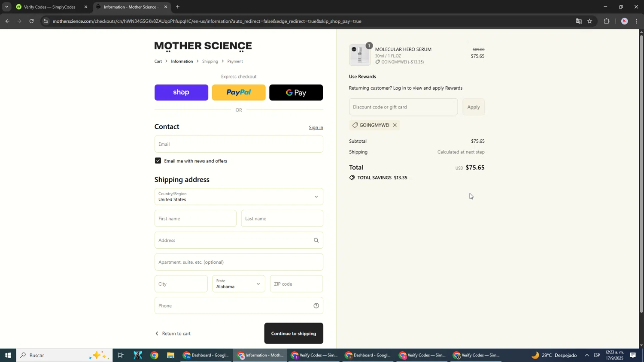Click the translate page icon
Image resolution: width=644 pixels, height=362 pixels.
coord(579,21)
